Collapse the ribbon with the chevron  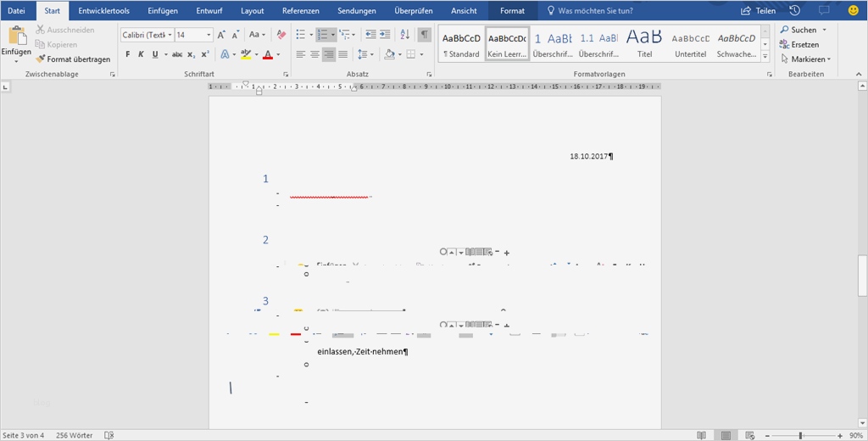pyautogui.click(x=860, y=74)
